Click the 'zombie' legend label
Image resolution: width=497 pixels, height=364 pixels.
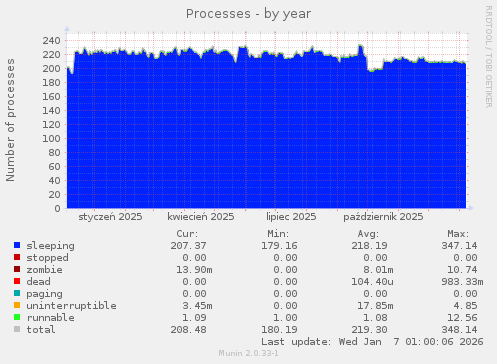44,270
